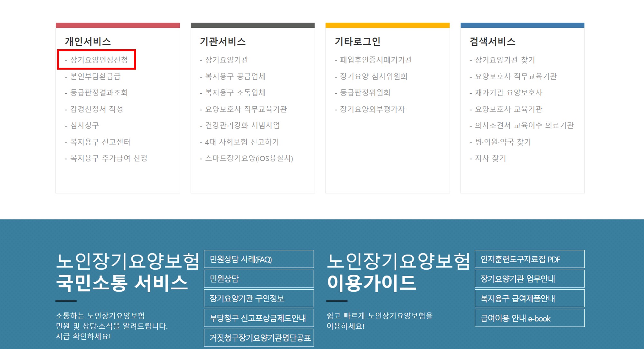Screen dimensions: 644x349
Task: Click 거짓청구장기요양기관명단공표 button
Action: (259, 337)
